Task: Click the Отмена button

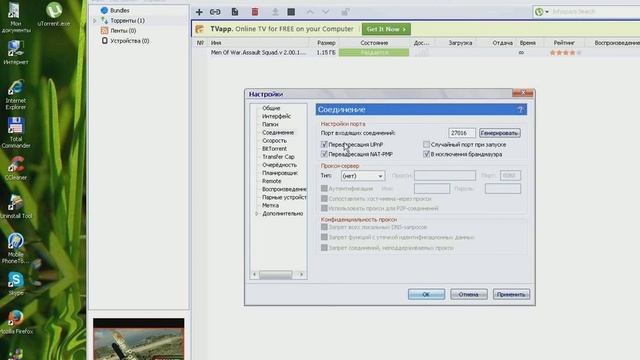Action: pyautogui.click(x=469, y=294)
